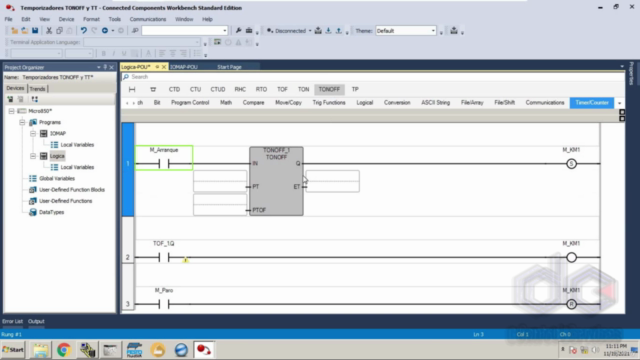
Task: Click the RTO instruction button
Action: click(261, 89)
